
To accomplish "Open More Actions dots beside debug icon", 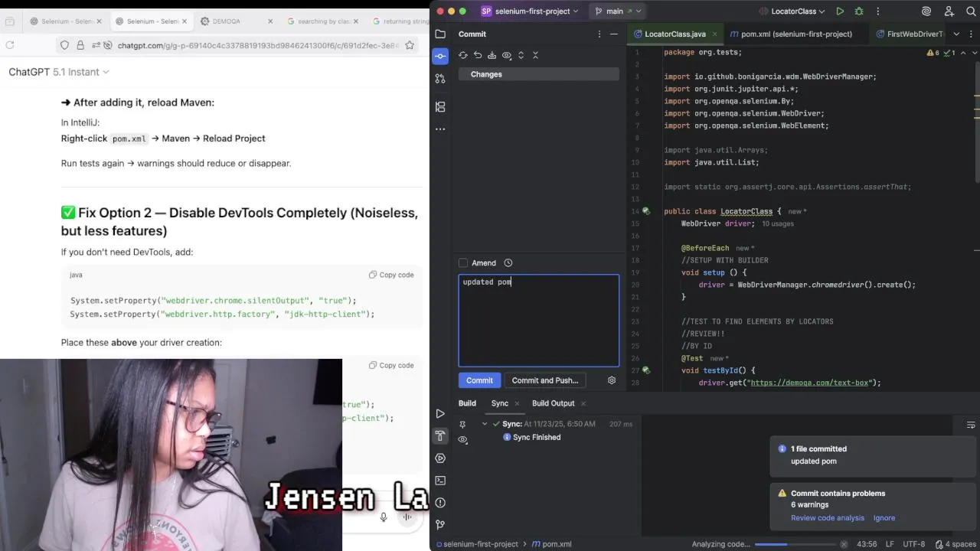I will click(x=877, y=11).
